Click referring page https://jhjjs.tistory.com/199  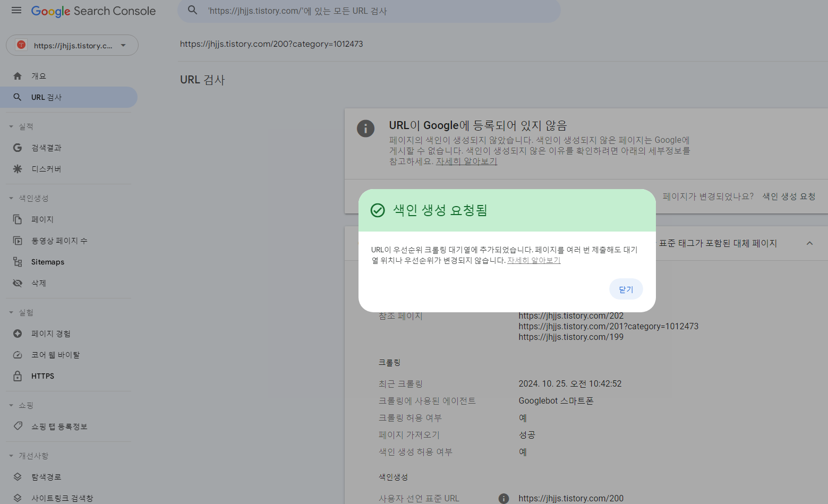click(x=571, y=337)
